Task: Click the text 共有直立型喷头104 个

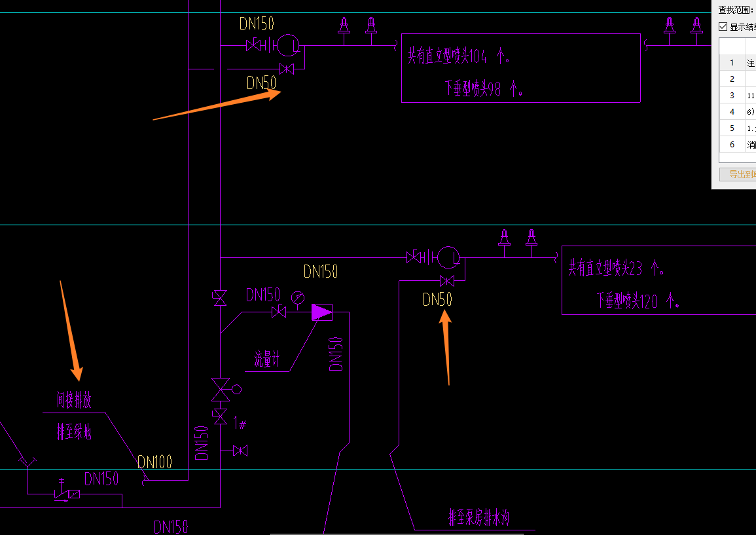Action: 459,56
